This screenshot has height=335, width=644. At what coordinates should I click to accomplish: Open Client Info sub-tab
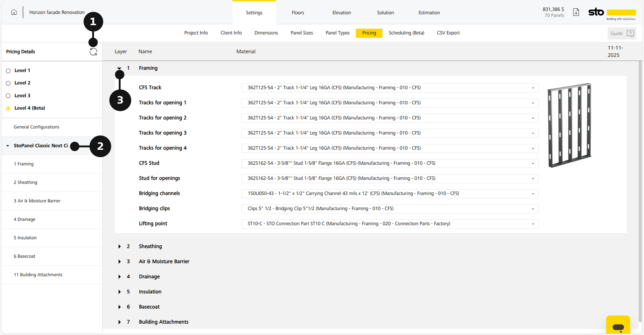tap(231, 33)
